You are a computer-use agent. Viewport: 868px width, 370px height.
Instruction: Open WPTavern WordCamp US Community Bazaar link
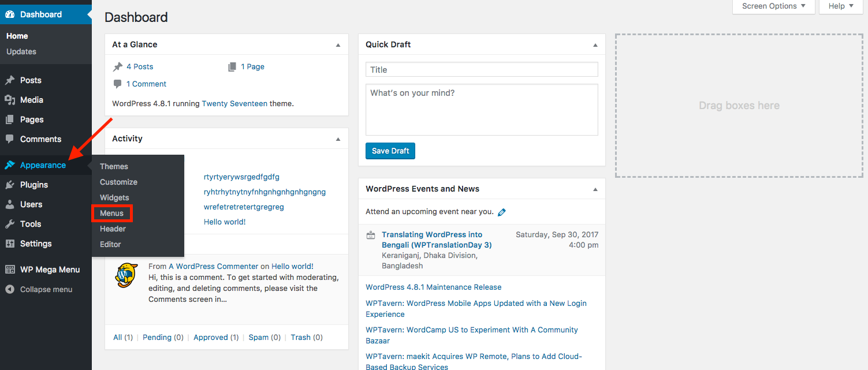click(x=472, y=335)
